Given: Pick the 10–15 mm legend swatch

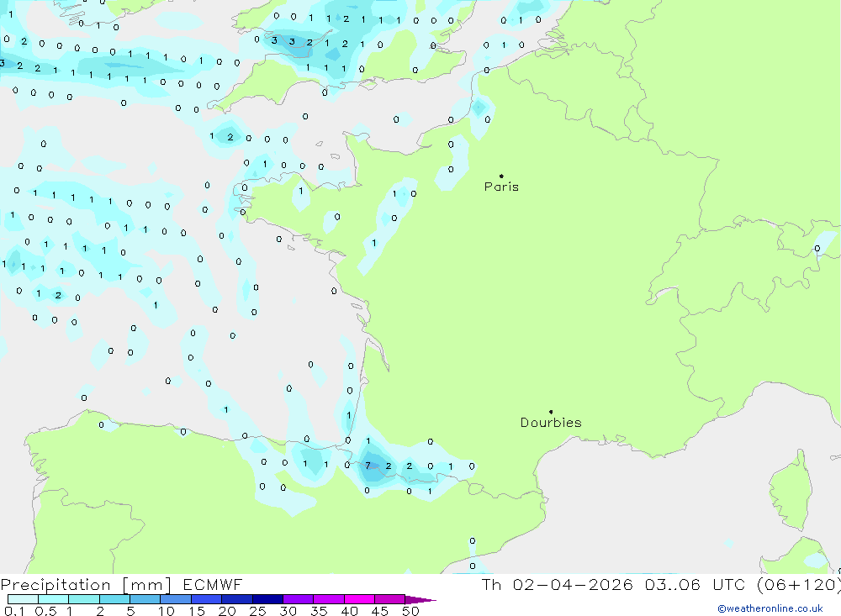Looking at the screenshot, I should coord(176,599).
